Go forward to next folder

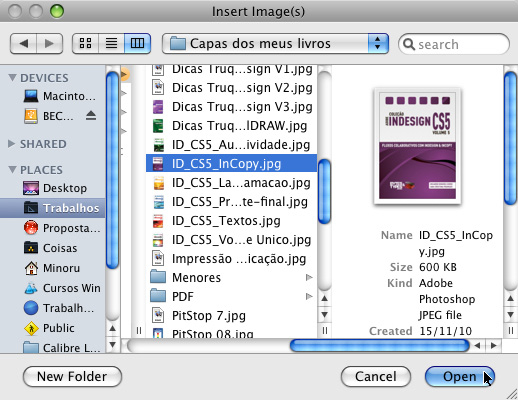click(x=49, y=44)
